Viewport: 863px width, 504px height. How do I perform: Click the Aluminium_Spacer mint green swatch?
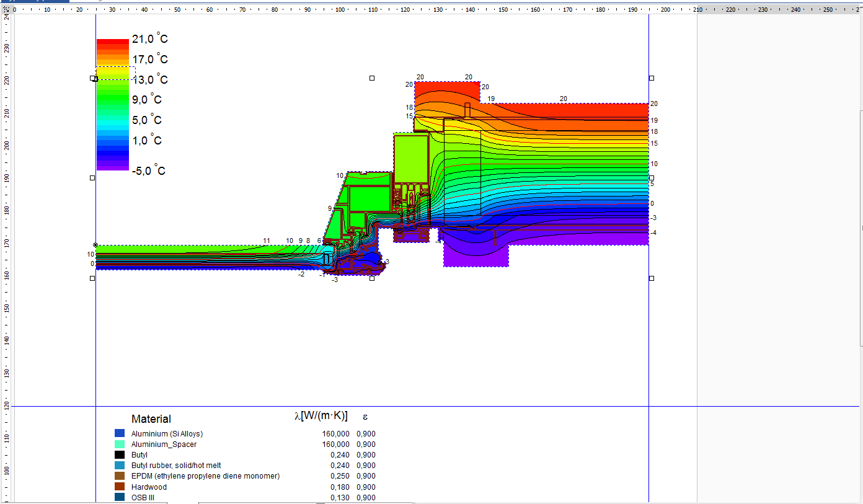pos(120,444)
